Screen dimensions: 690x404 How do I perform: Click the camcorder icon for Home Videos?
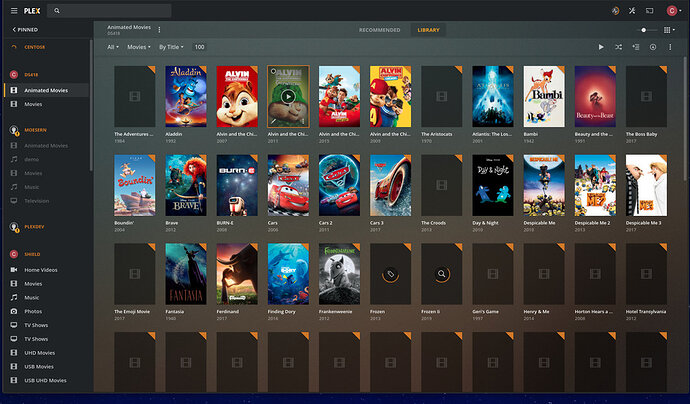click(x=14, y=270)
